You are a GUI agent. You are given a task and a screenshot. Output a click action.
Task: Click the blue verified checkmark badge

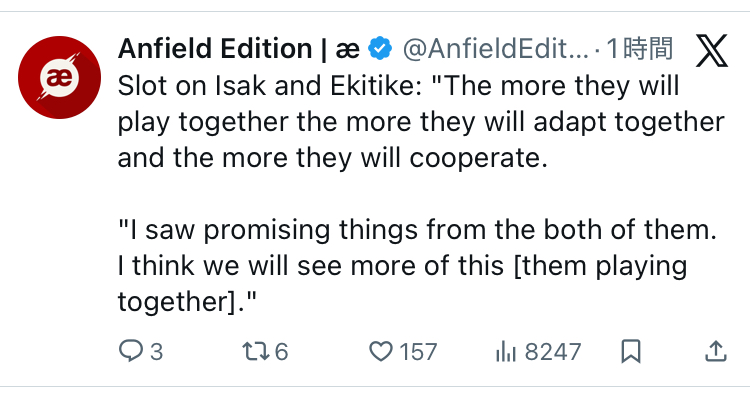click(381, 48)
